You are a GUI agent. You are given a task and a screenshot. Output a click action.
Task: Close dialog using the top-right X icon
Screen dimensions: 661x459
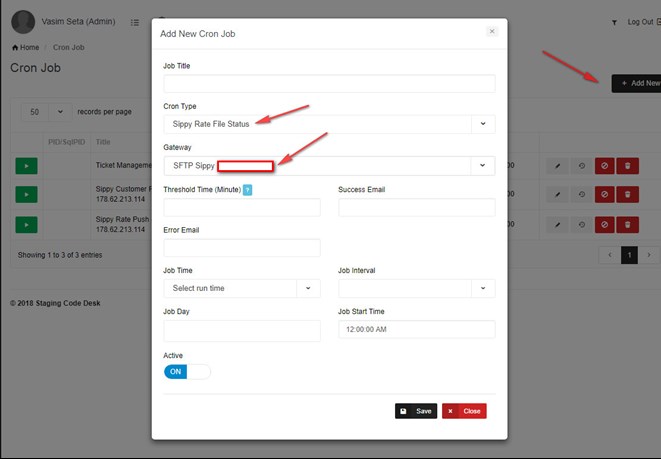click(491, 32)
